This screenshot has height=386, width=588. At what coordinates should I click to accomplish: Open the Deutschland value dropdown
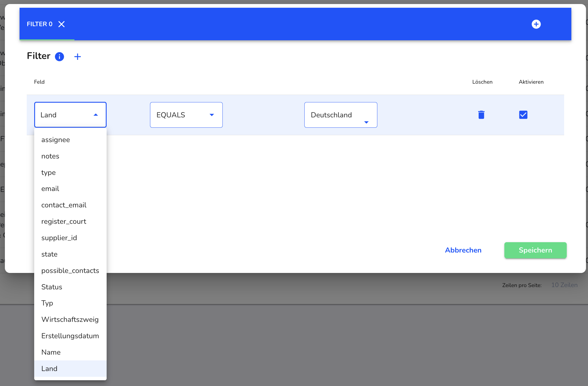341,115
